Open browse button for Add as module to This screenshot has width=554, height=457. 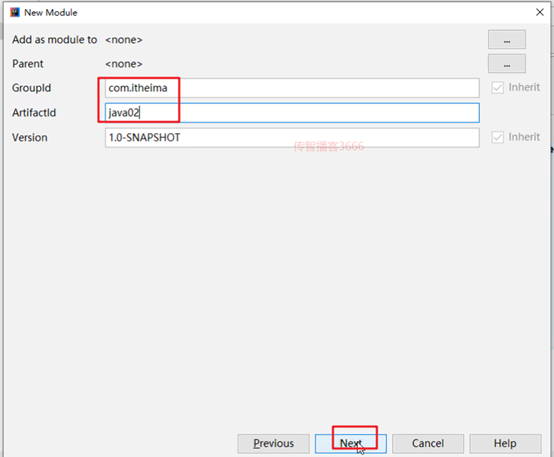[507, 39]
